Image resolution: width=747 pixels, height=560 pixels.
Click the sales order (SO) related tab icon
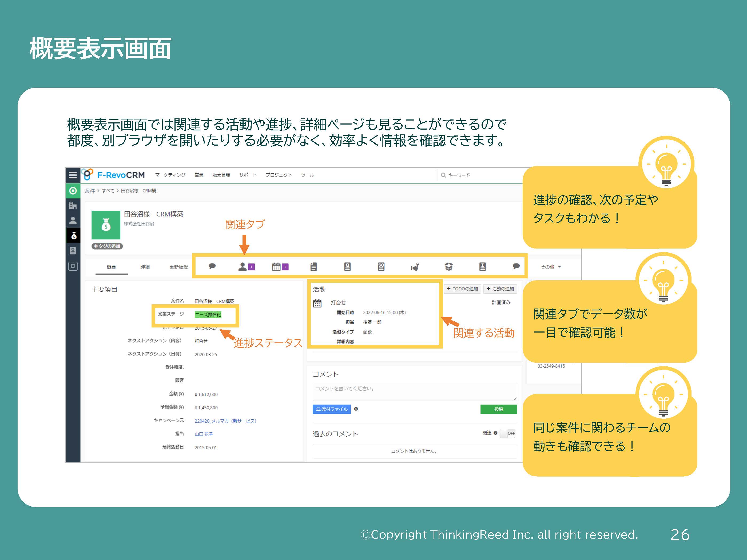[381, 267]
